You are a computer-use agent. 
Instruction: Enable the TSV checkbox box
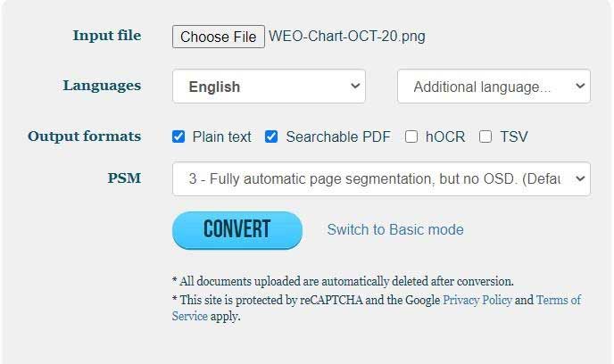485,136
